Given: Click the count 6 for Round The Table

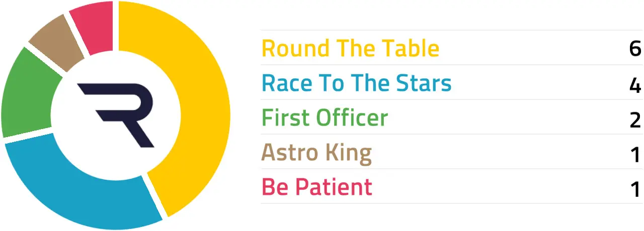Looking at the screenshot, I should coord(635,49).
